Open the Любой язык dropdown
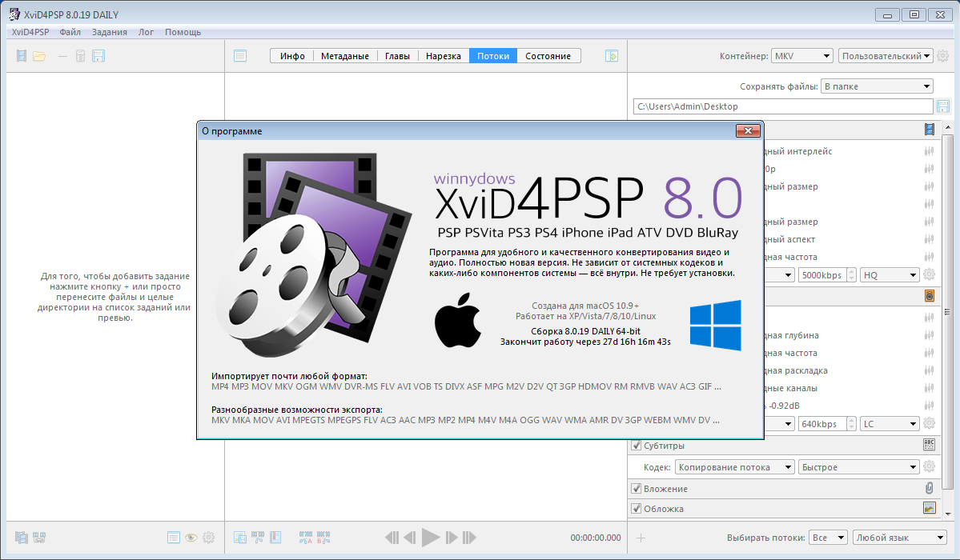960x560 pixels. tap(900, 538)
